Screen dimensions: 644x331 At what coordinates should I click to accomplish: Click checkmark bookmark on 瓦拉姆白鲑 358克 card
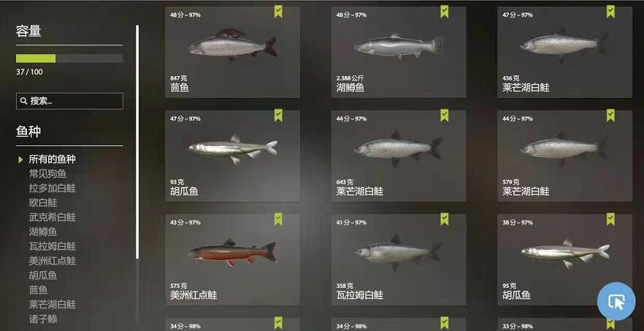tap(445, 219)
